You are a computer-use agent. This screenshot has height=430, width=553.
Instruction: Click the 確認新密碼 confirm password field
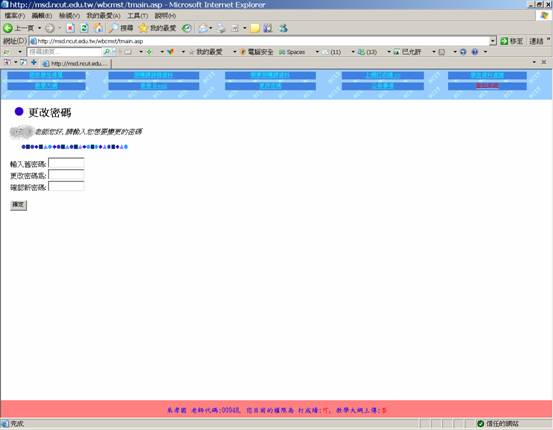pos(66,186)
